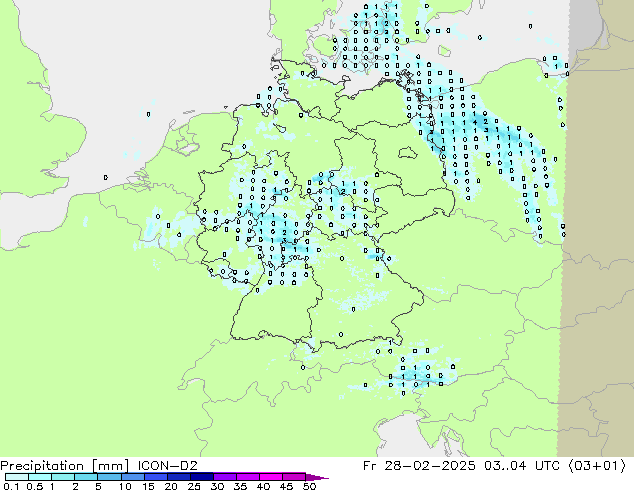The image size is (634, 490).
Task: Click the '30' legend scale label
Action: [217, 486]
